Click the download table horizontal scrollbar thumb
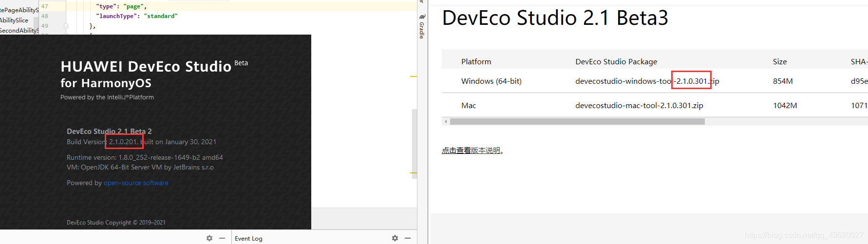The width and height of the screenshot is (868, 244). 577,121
